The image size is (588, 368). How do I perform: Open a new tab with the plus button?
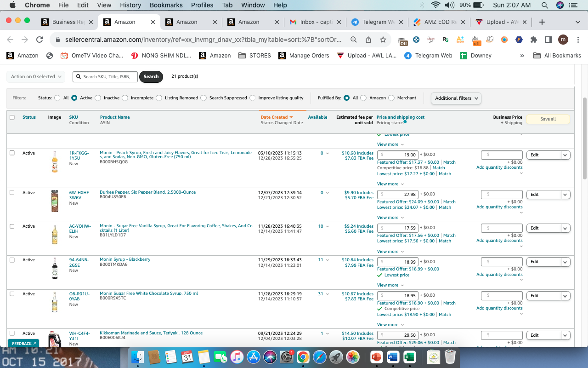[x=542, y=22]
